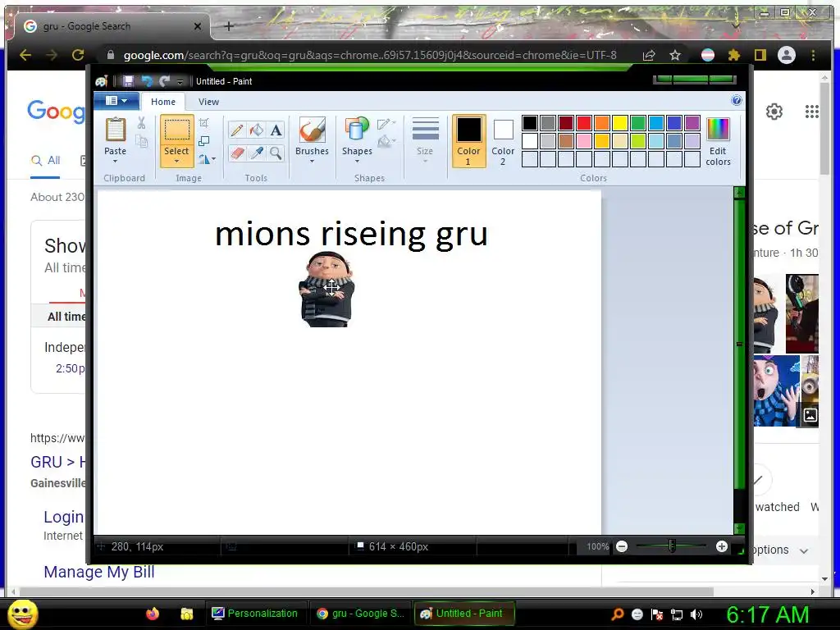Expand the Select dropdown arrow
Viewport: 840px width, 630px height.
176,162
